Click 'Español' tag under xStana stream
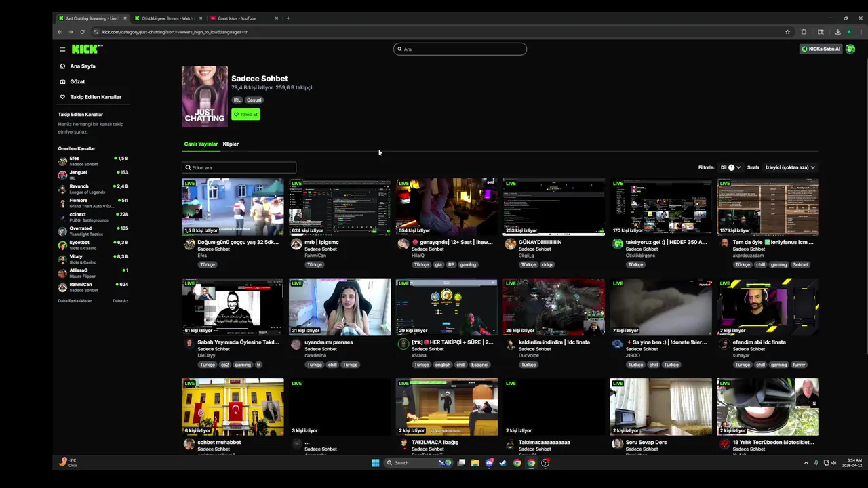 [479, 365]
